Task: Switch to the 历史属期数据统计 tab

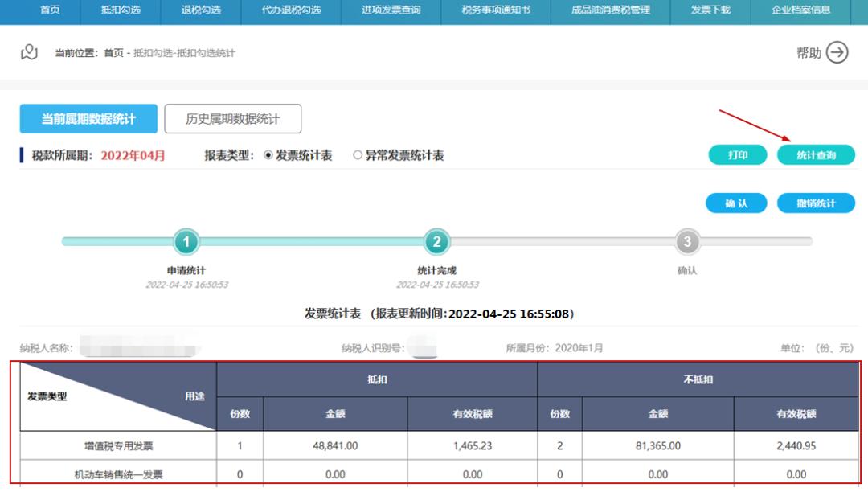Action: point(233,117)
